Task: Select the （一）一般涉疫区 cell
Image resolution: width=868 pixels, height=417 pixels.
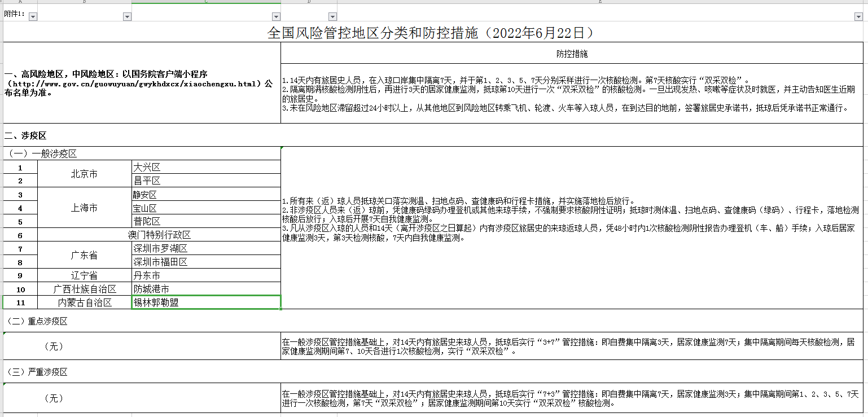Action: (142, 153)
